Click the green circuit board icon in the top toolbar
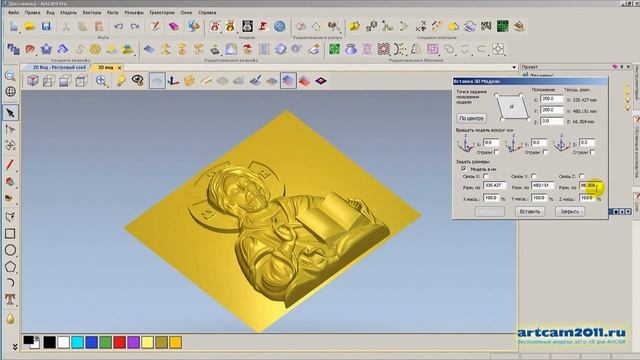Viewport: 640px width, 360px height. pyautogui.click(x=502, y=27)
